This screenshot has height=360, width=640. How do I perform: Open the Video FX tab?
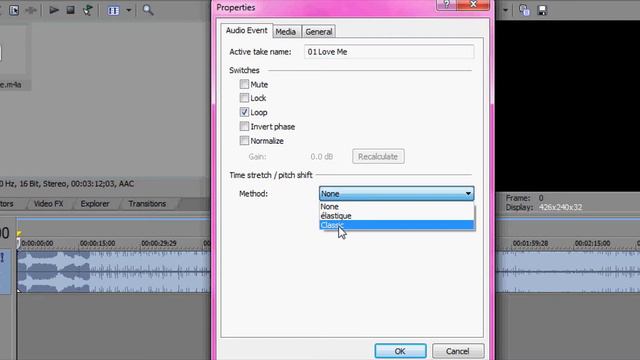click(49, 204)
